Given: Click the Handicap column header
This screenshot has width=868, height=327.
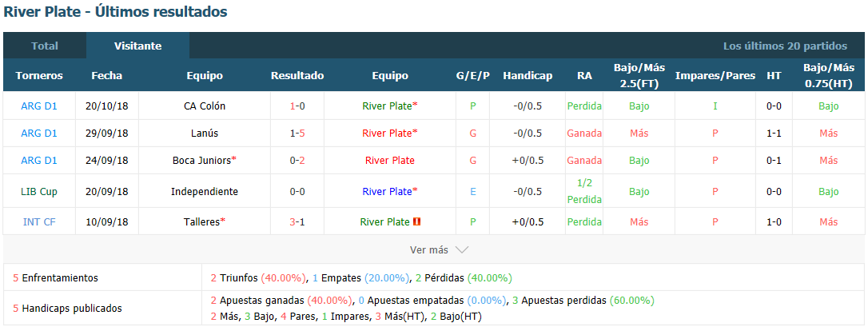Looking at the screenshot, I should [528, 76].
